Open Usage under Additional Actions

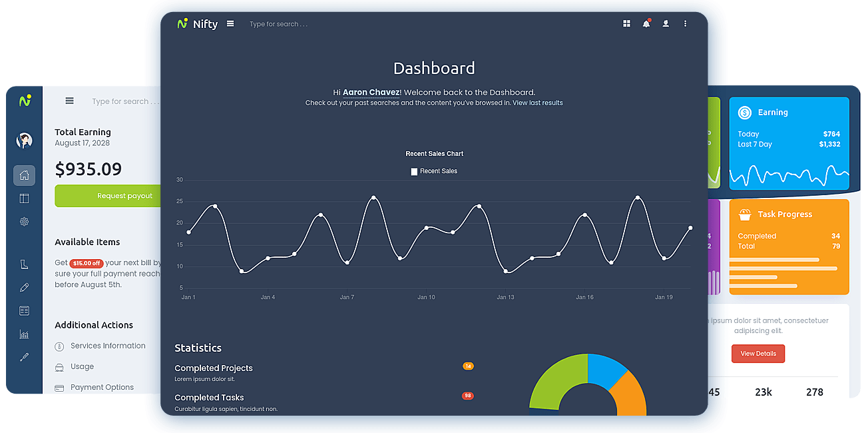tap(82, 366)
